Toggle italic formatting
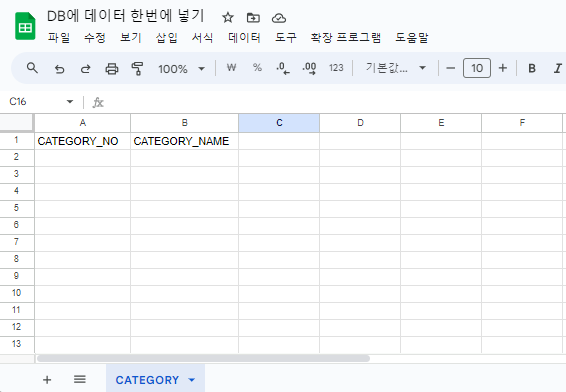 (558, 68)
